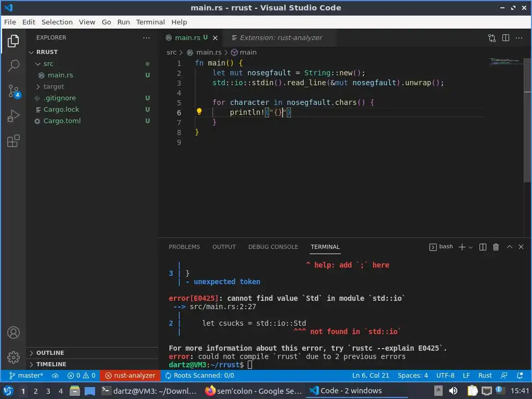532x399 pixels.
Task: Click the main function breadcrumb
Action: tap(244, 52)
